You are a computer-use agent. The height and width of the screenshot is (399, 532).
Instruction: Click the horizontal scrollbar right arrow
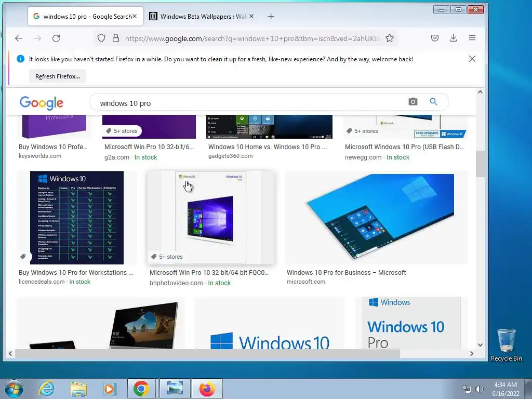click(472, 353)
